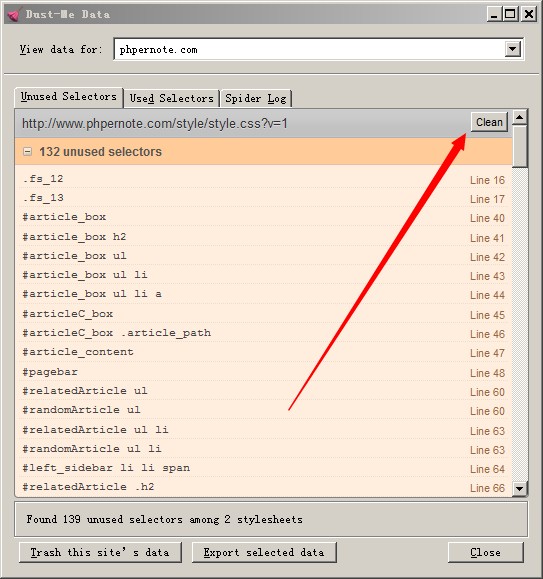Image resolution: width=543 pixels, height=579 pixels.
Task: Close the window with the X button
Action: [x=529, y=14]
